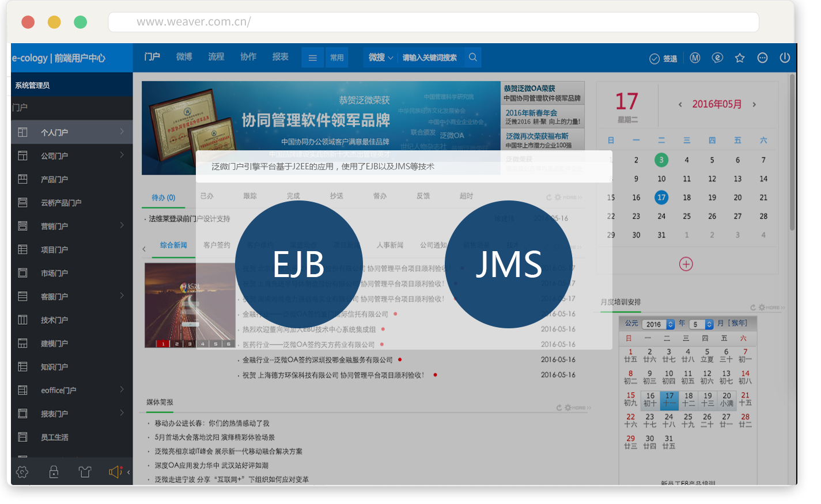Toggle the 签退 sign-out check

tap(663, 59)
